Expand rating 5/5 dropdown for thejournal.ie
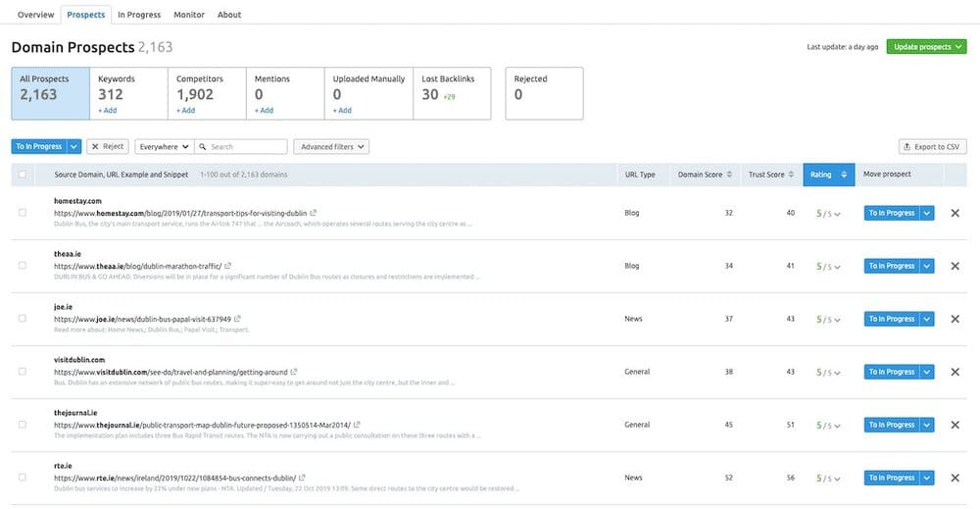980x509 pixels. [x=828, y=426]
